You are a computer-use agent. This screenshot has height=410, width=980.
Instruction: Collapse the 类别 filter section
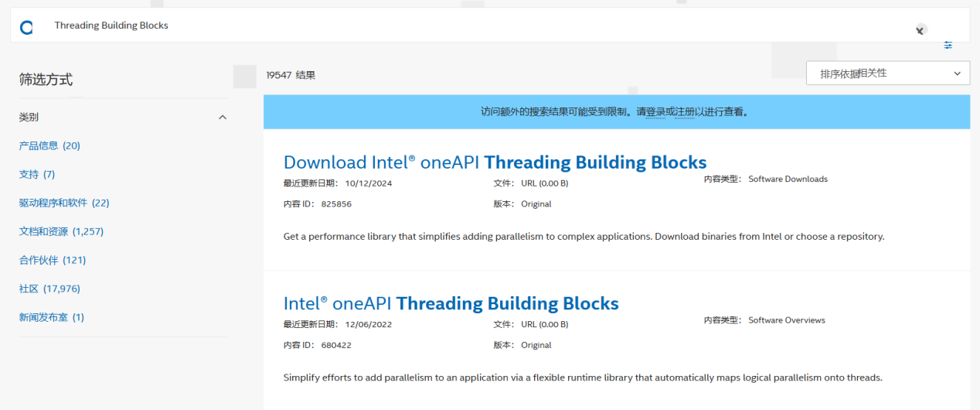tap(223, 118)
